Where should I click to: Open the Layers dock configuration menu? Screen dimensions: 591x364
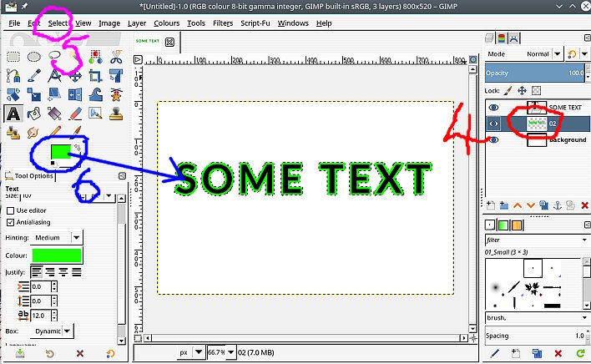(587, 38)
